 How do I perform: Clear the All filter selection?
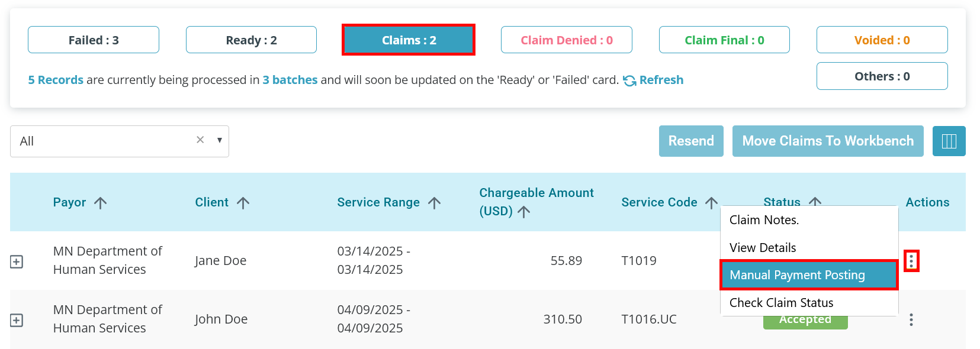(200, 140)
